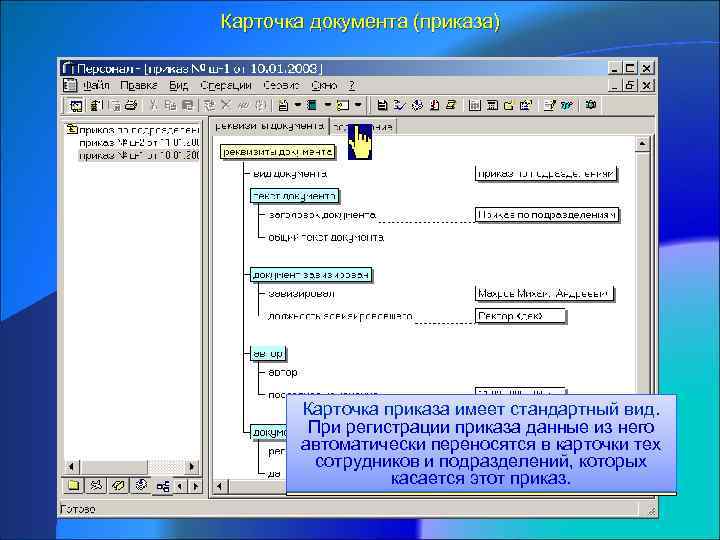Click the greyed-out X delete icon in toolbar
720x540 pixels.
tap(225, 106)
